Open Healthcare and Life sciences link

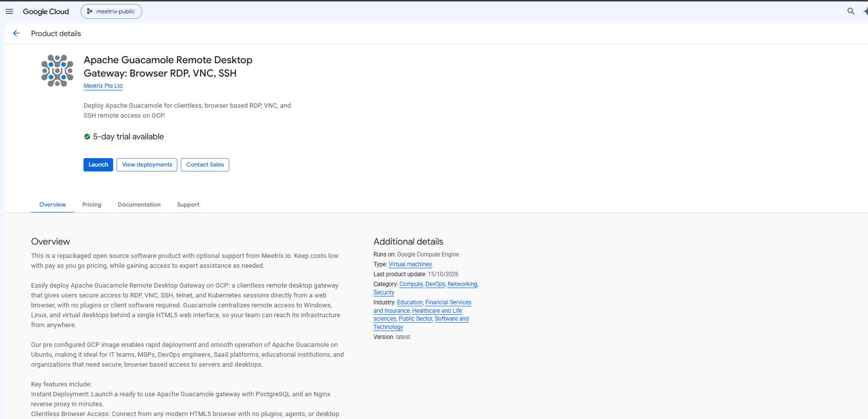tap(437, 311)
